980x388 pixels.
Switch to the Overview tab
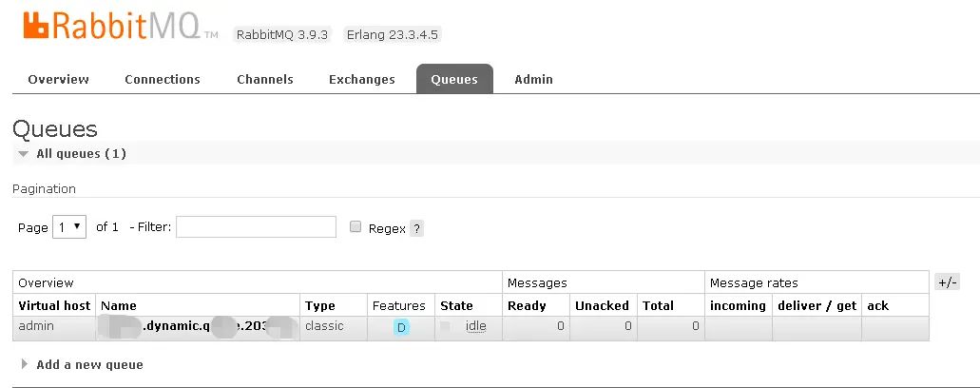[58, 79]
